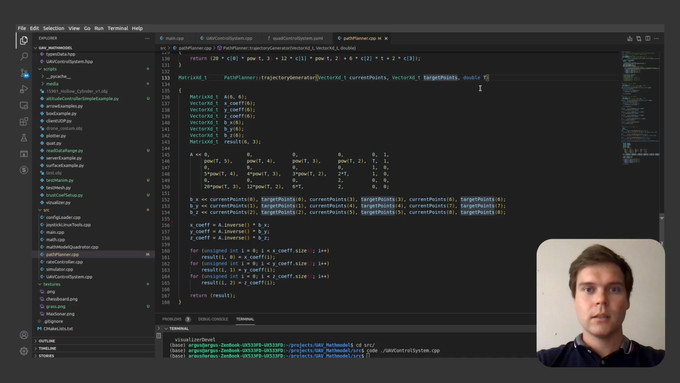Collapse the scripts folder
The image size is (680, 383).
40,69
